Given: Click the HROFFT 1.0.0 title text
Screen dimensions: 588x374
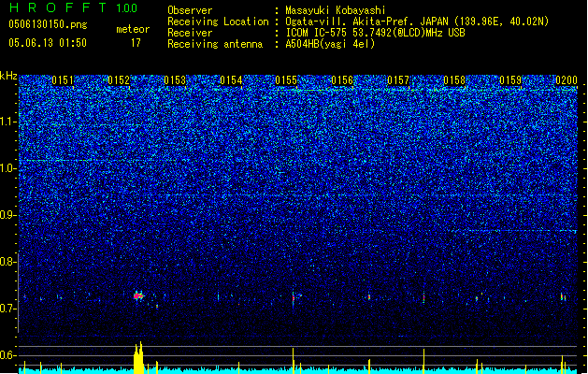Looking at the screenshot, I should [73, 7].
